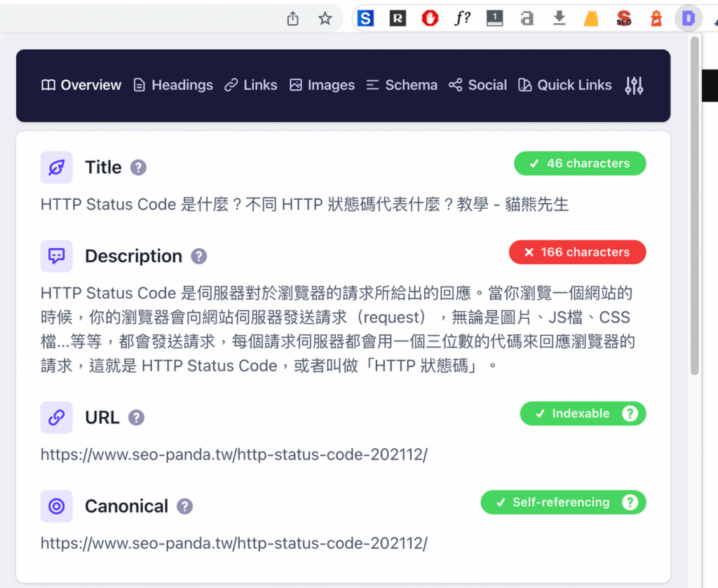Bookmark the page with star icon
Viewport: 718px width, 588px height.
click(325, 18)
